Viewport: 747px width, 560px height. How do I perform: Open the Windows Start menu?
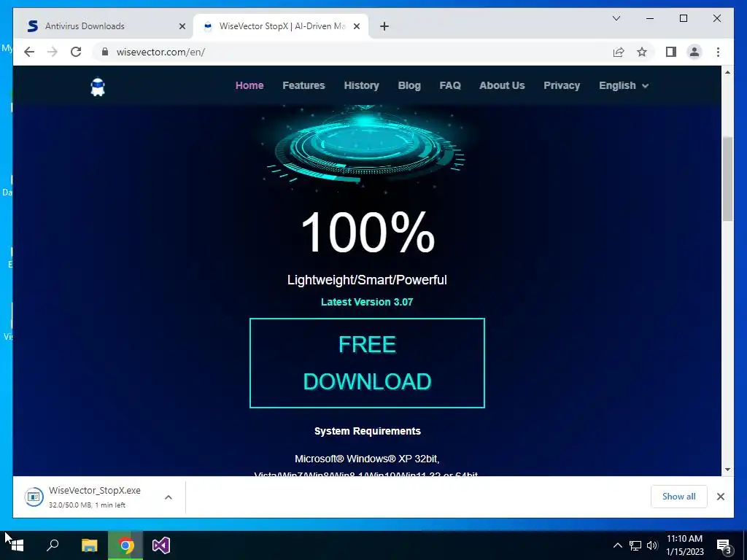tap(17, 545)
